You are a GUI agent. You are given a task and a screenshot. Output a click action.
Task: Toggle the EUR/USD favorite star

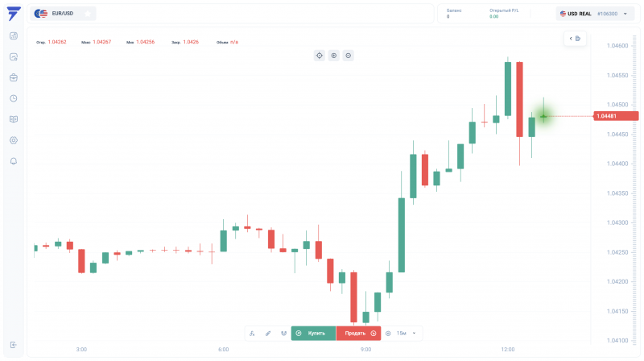tap(88, 14)
